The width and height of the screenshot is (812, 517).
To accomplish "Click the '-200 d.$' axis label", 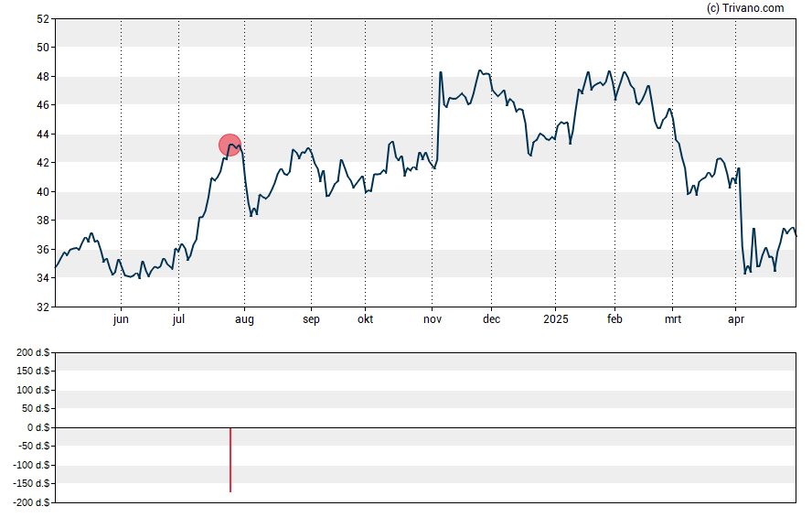I will [x=31, y=502].
